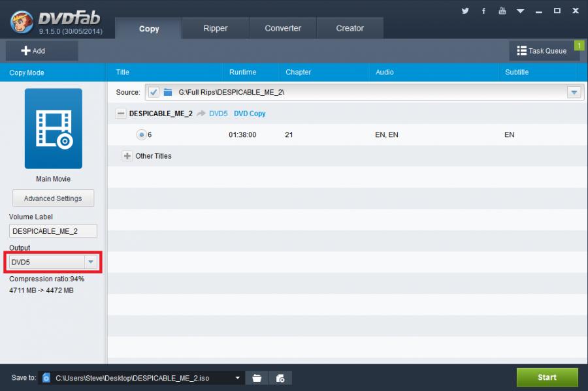This screenshot has width=588, height=391.
Task: Select title 6 radio button
Action: pyautogui.click(x=141, y=134)
